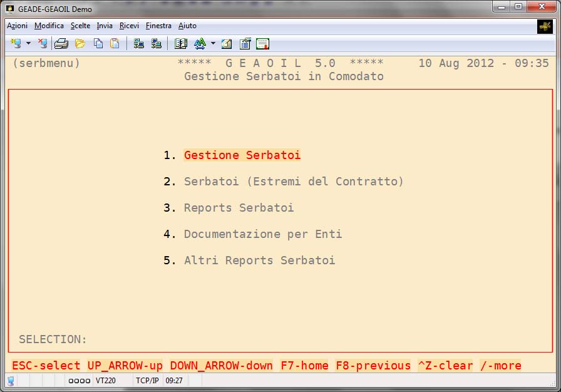Select menu option Gestione Serbatoi
Screen dimensions: 561x392
coord(242,155)
